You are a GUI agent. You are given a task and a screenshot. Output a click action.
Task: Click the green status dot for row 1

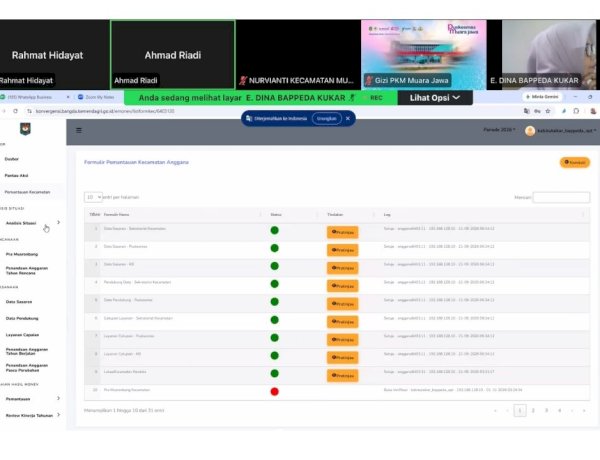pyautogui.click(x=274, y=230)
